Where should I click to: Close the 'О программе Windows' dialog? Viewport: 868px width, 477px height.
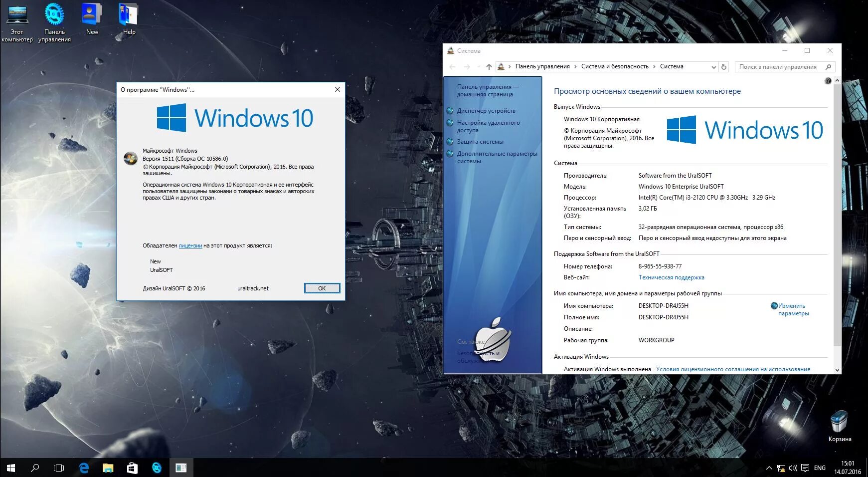point(338,89)
